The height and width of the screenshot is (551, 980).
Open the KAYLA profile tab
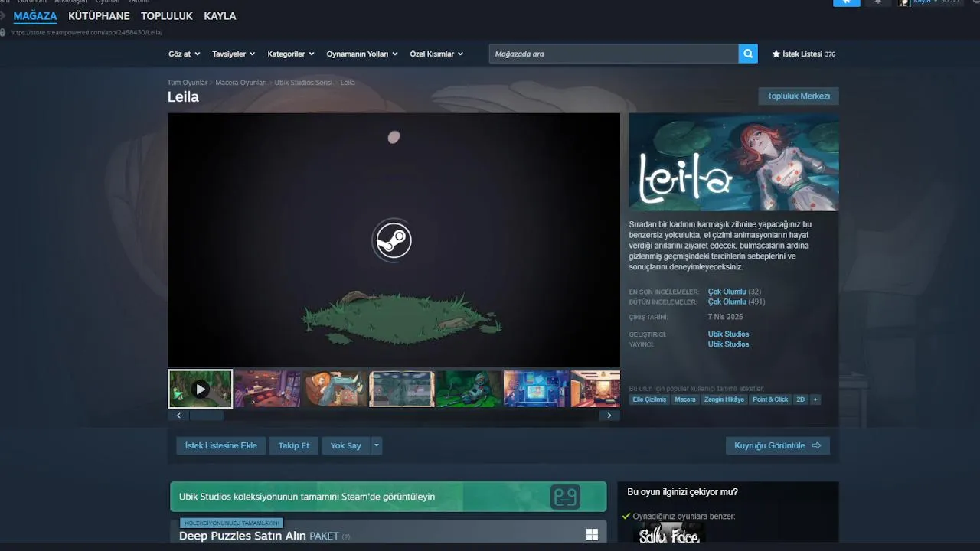(220, 16)
